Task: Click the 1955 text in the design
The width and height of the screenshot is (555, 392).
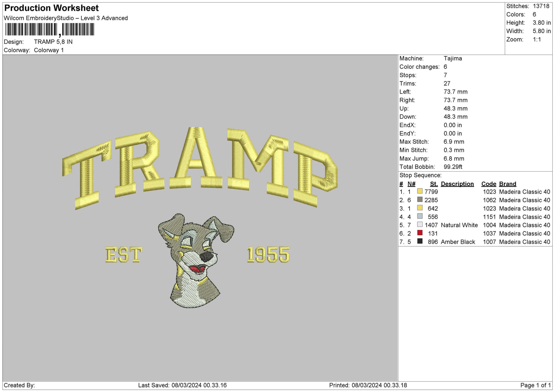Action: (268, 255)
